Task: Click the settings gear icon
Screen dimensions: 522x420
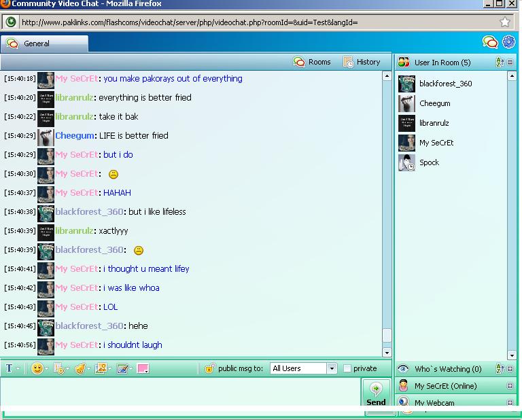Action: coord(508,42)
